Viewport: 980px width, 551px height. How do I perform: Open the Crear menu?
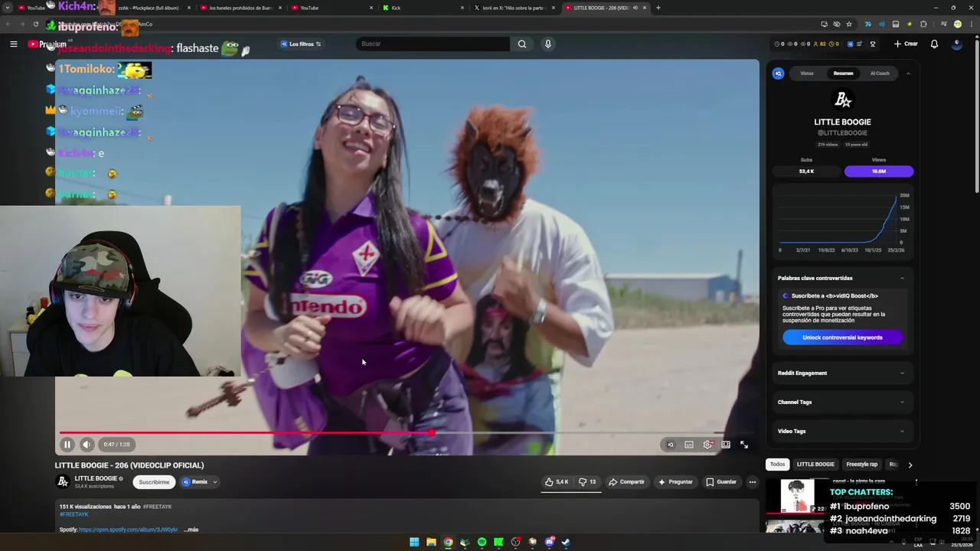906,44
